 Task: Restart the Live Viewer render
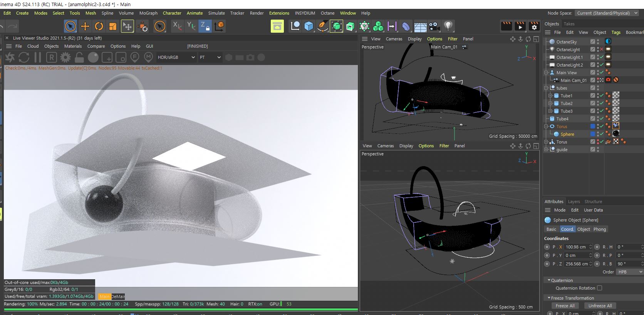tap(24, 58)
